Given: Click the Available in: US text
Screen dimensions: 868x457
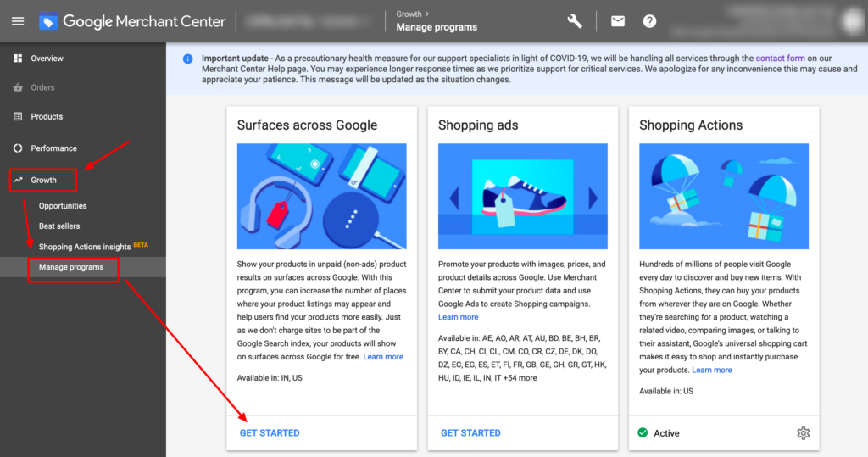Looking at the screenshot, I should click(666, 391).
